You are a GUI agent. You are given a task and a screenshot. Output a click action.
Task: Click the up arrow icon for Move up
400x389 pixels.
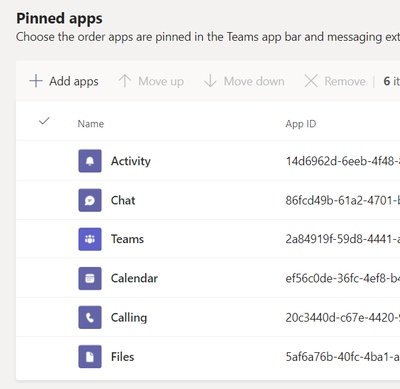point(125,81)
